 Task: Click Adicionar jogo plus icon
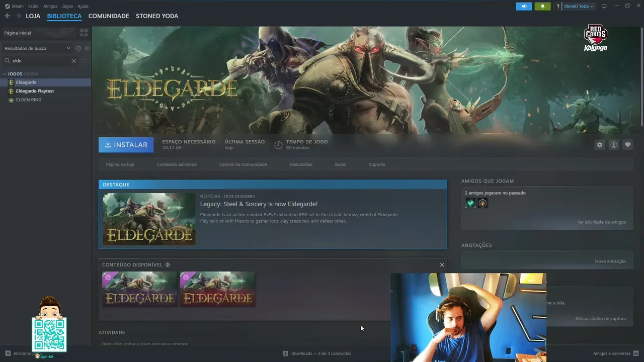(8, 353)
